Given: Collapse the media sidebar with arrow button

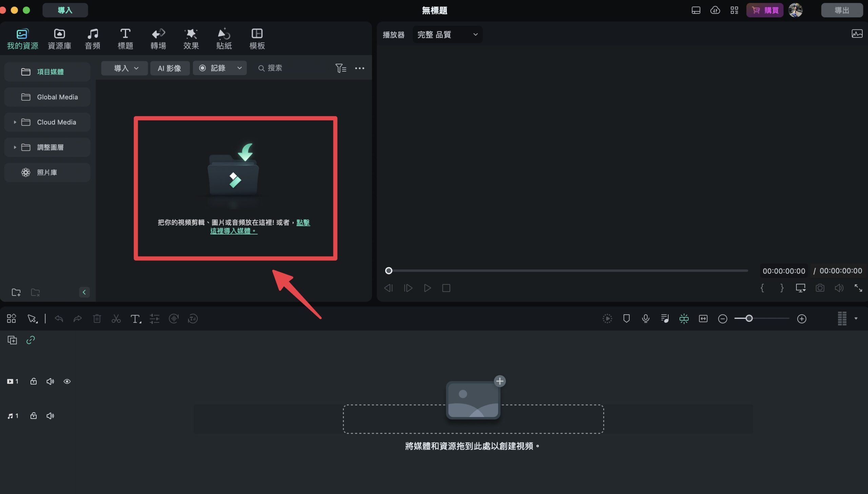Looking at the screenshot, I should click(84, 292).
